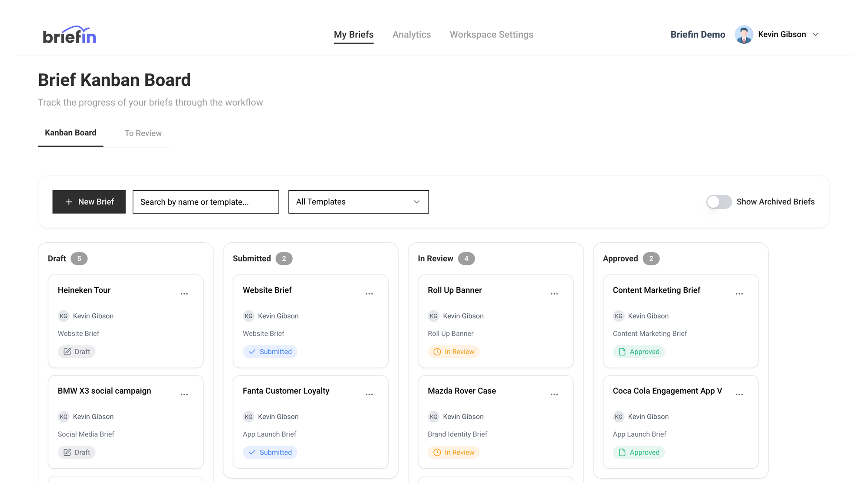Open options menu for Website Brief card
The height and width of the screenshot is (498, 868).
(x=369, y=294)
